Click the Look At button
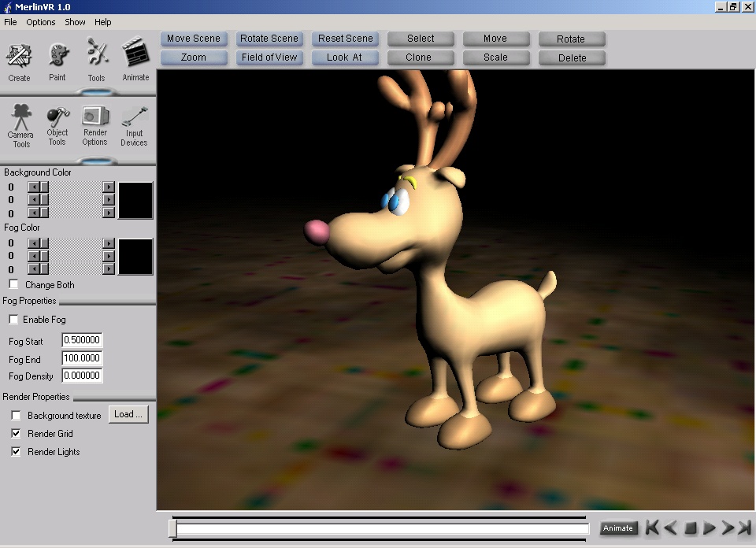 (x=345, y=57)
